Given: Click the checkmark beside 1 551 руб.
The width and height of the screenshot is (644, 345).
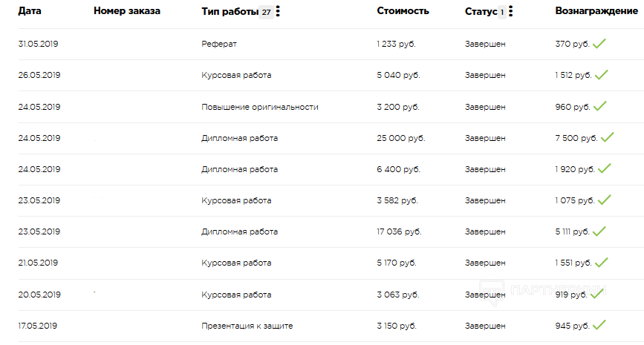Looking at the screenshot, I should pyautogui.click(x=601, y=263).
